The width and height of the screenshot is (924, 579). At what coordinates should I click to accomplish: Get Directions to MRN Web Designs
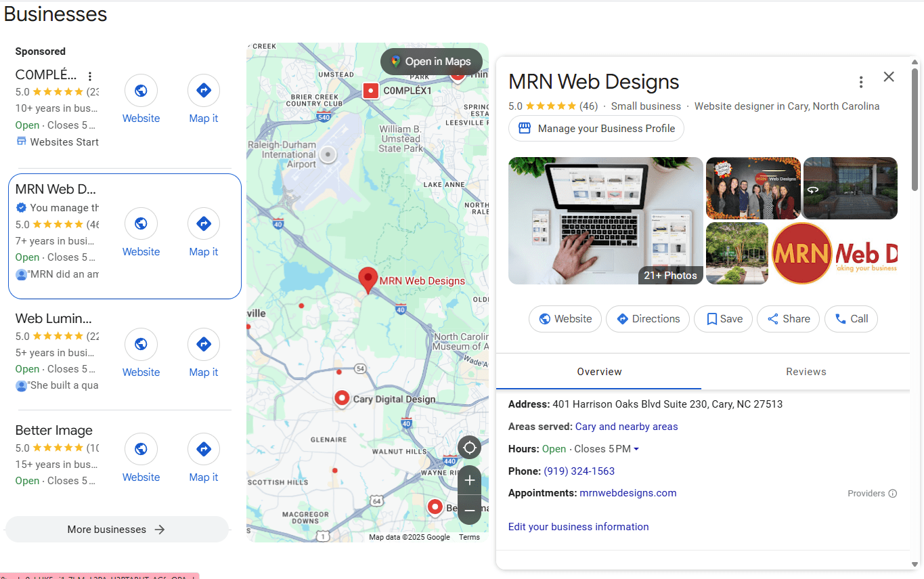[647, 319]
